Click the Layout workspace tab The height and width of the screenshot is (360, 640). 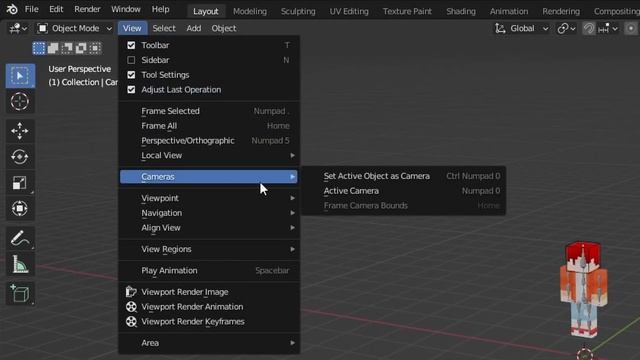206,11
